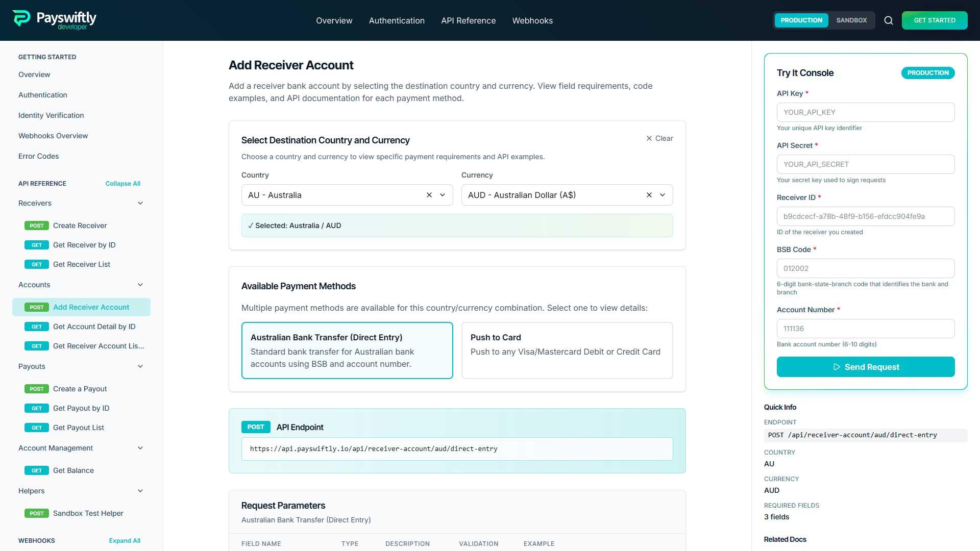Click the X icon in Currency field

point(649,194)
